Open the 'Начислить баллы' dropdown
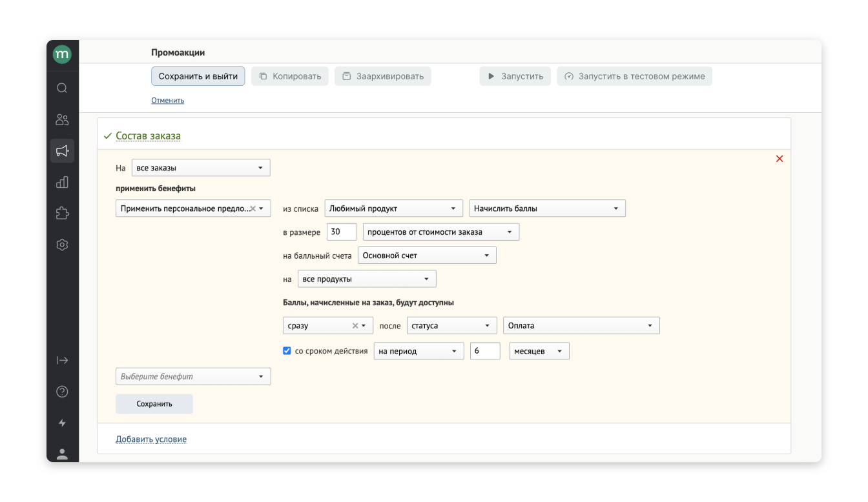This screenshot has height=502, width=868. pos(547,208)
